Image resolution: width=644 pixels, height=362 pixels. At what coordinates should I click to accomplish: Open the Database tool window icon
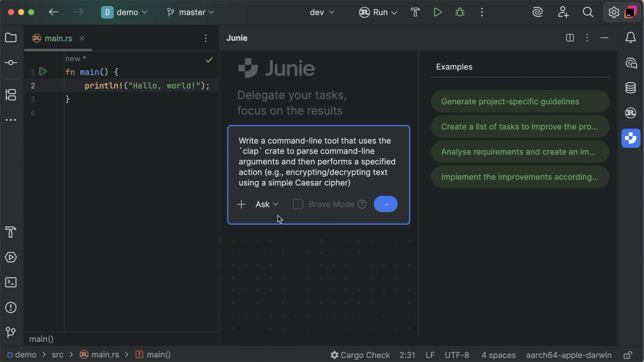[630, 88]
